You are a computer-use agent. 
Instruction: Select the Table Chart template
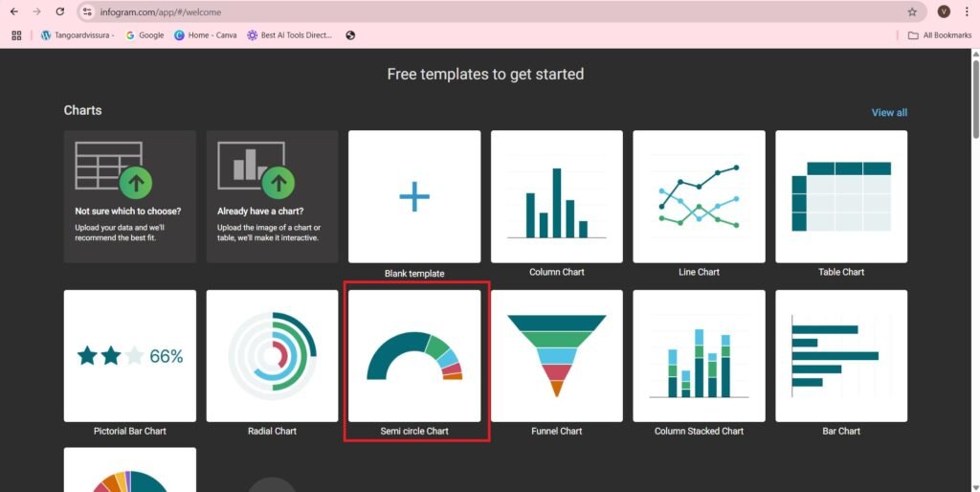click(841, 196)
